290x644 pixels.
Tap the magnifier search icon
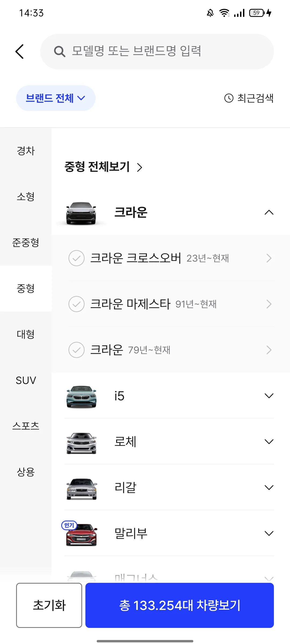click(60, 52)
